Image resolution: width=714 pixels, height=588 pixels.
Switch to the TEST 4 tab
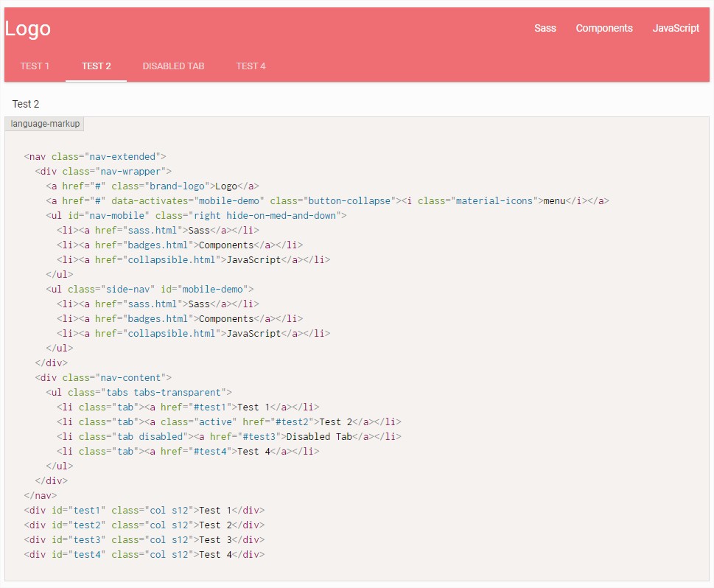[251, 66]
